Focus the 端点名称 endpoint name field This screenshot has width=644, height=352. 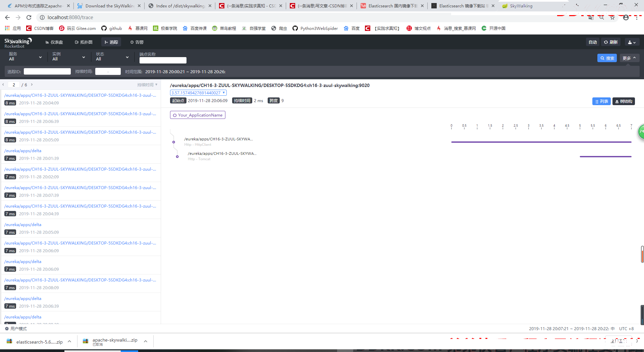(163, 60)
